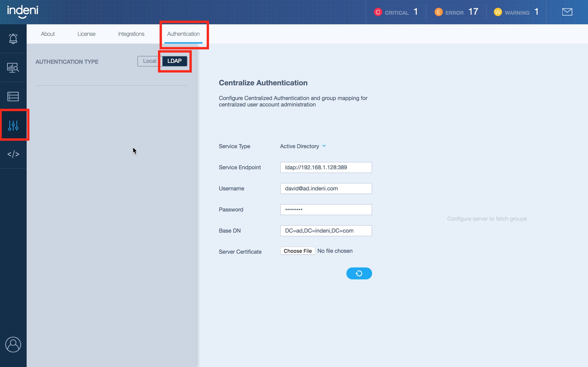Open the settings sliders icon in sidebar
The width and height of the screenshot is (588, 367).
tap(13, 125)
